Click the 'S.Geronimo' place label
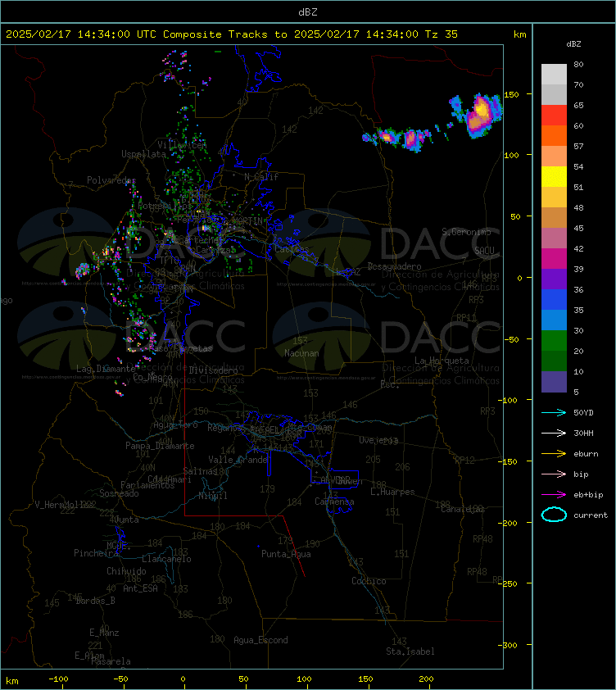This screenshot has width=616, height=690. (466, 232)
